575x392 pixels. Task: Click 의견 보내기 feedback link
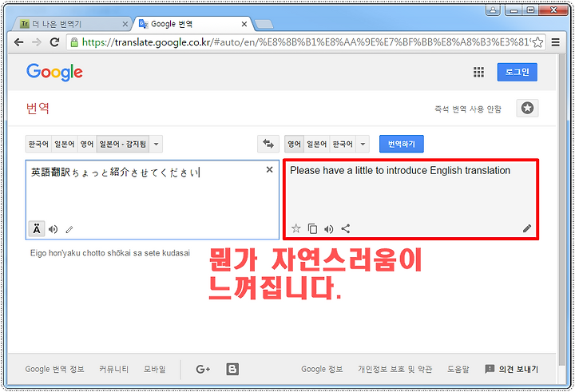tap(512, 369)
